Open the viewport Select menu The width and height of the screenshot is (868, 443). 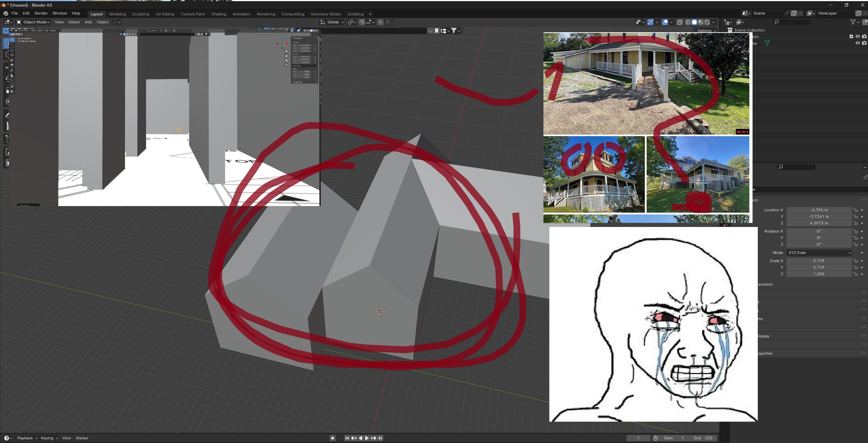74,22
